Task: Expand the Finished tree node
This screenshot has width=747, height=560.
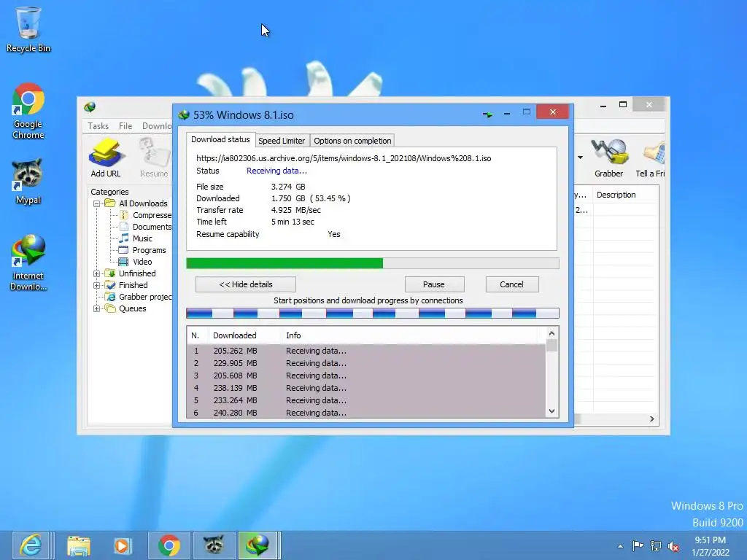Action: pos(97,285)
